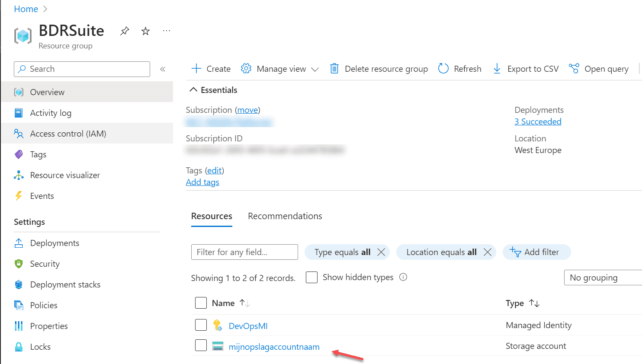
Task: Open Resource visualizer in the sidebar
Action: pos(87,175)
